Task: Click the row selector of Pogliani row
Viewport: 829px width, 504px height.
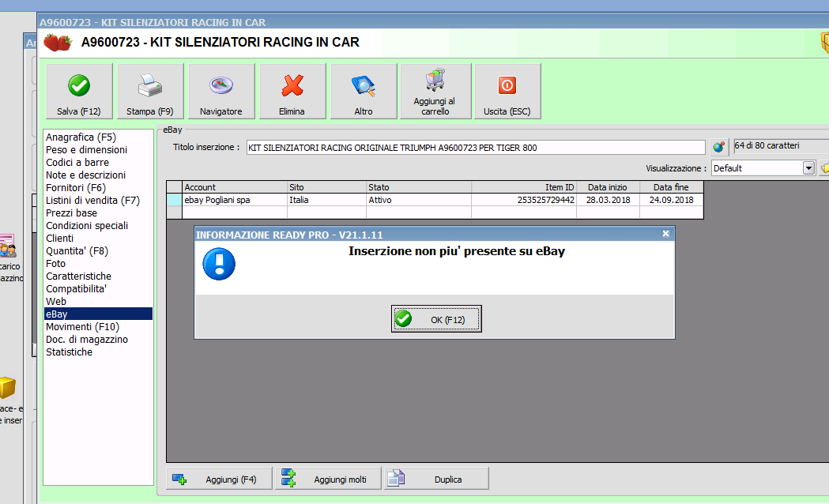Action: click(175, 200)
